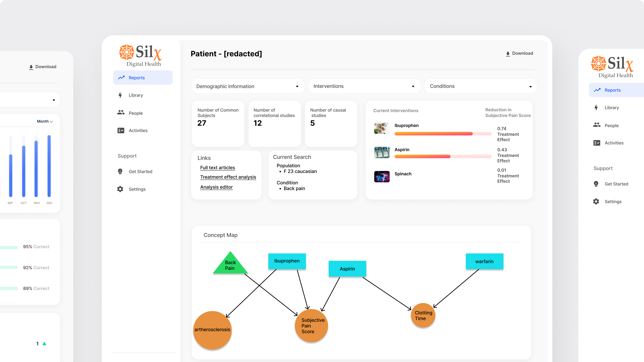The width and height of the screenshot is (644, 362).
Task: Click Get Started lightbulb in right-side window
Action: click(596, 184)
